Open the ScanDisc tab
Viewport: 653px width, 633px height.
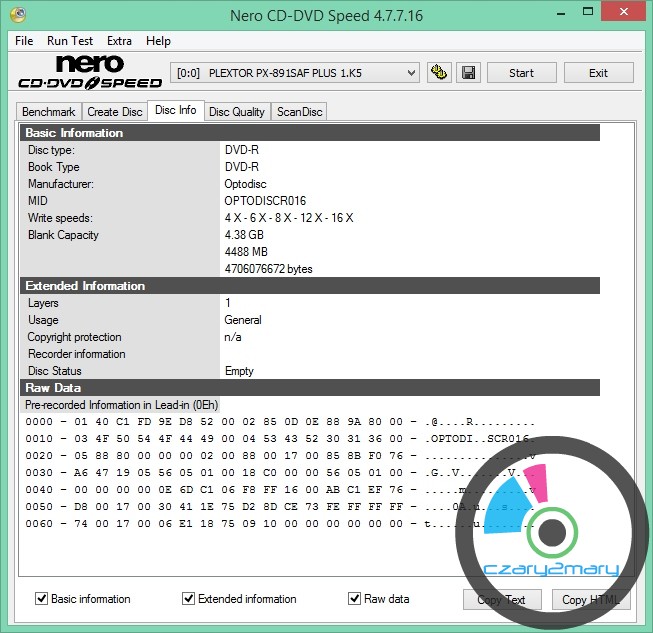[x=300, y=112]
